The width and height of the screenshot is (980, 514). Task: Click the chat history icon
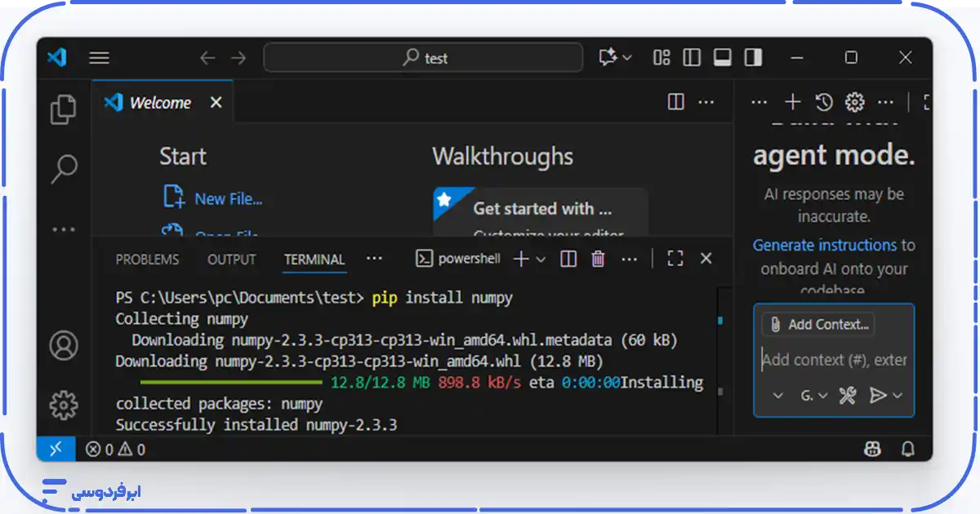pos(824,102)
